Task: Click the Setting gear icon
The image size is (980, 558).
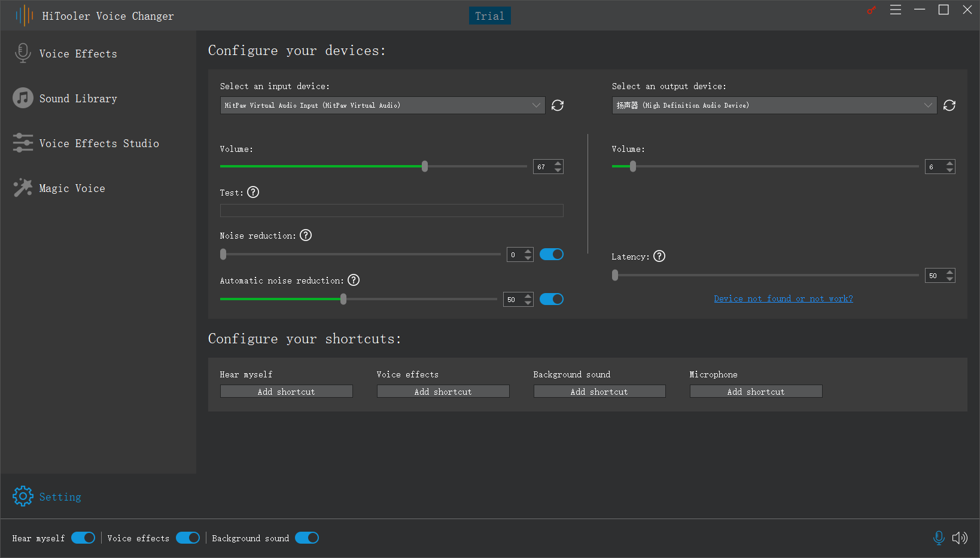Action: click(x=23, y=496)
